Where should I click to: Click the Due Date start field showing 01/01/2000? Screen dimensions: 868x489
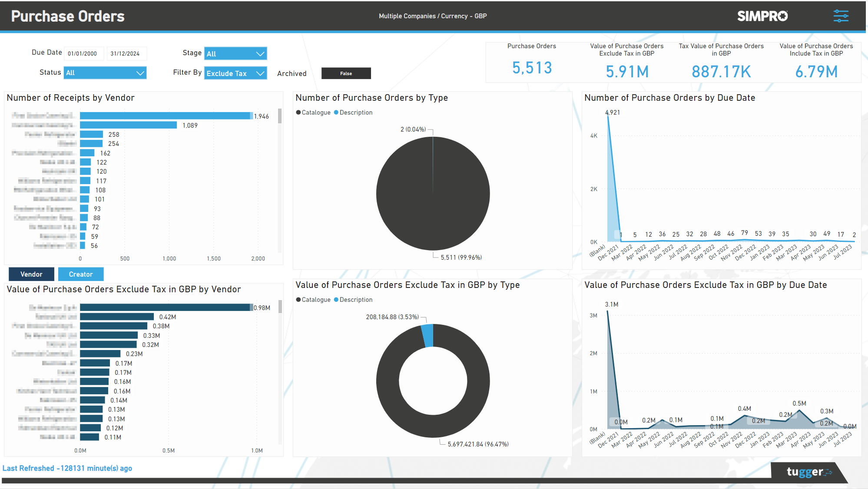pyautogui.click(x=84, y=53)
